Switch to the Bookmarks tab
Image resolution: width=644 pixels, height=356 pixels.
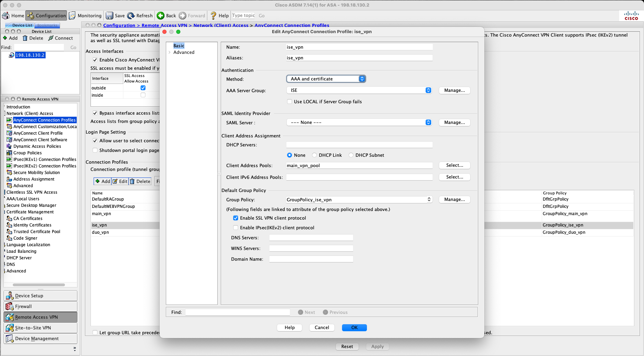[x=47, y=25]
